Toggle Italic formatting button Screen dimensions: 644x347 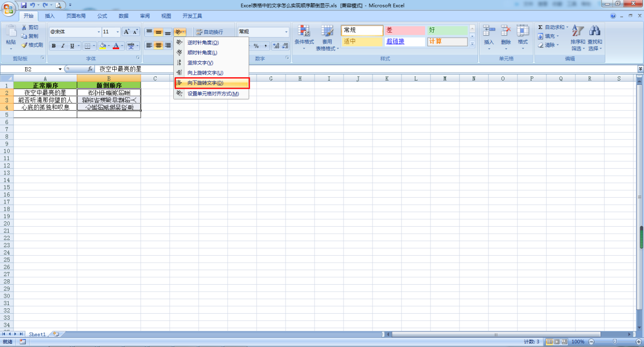[63, 46]
